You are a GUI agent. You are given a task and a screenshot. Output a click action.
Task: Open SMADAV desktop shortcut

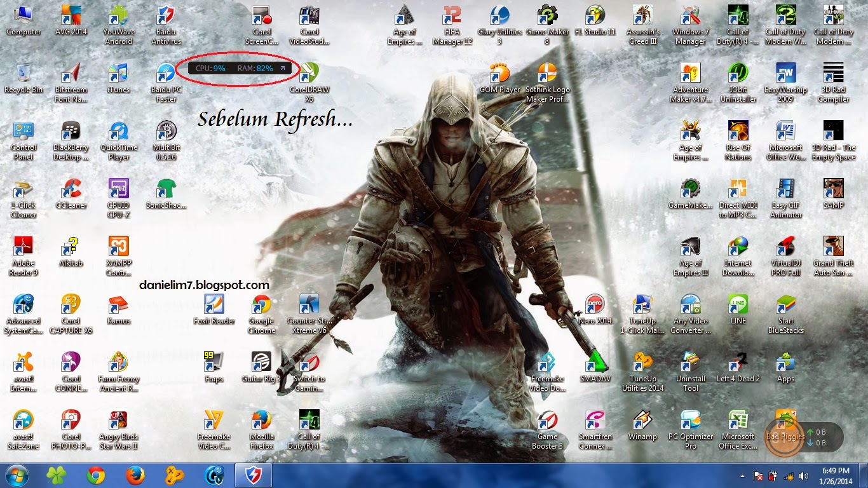pos(595,367)
